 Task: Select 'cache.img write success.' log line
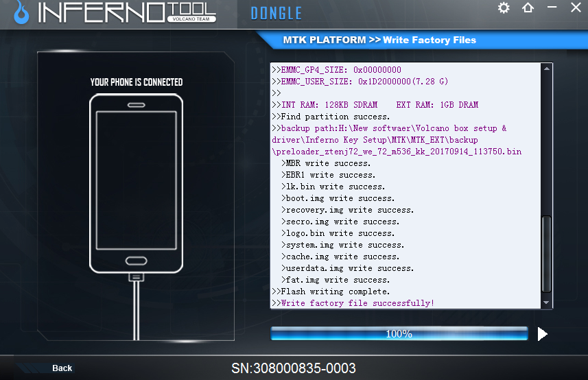tap(340, 257)
